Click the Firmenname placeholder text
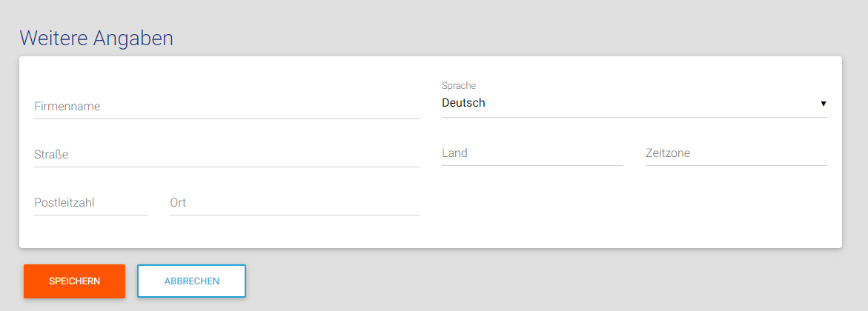The height and width of the screenshot is (311, 868). [67, 107]
